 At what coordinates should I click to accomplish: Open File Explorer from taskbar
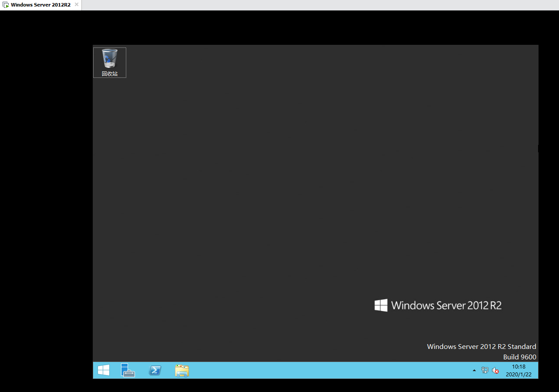[182, 370]
